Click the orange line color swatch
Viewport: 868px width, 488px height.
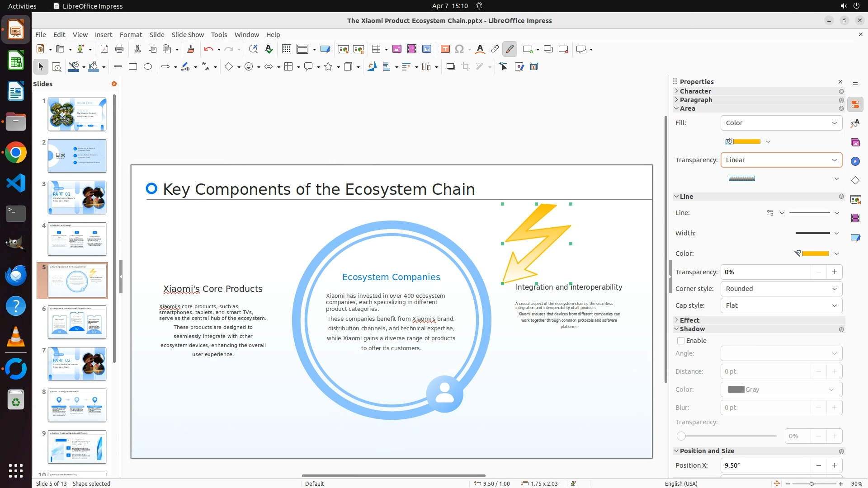[x=815, y=253]
